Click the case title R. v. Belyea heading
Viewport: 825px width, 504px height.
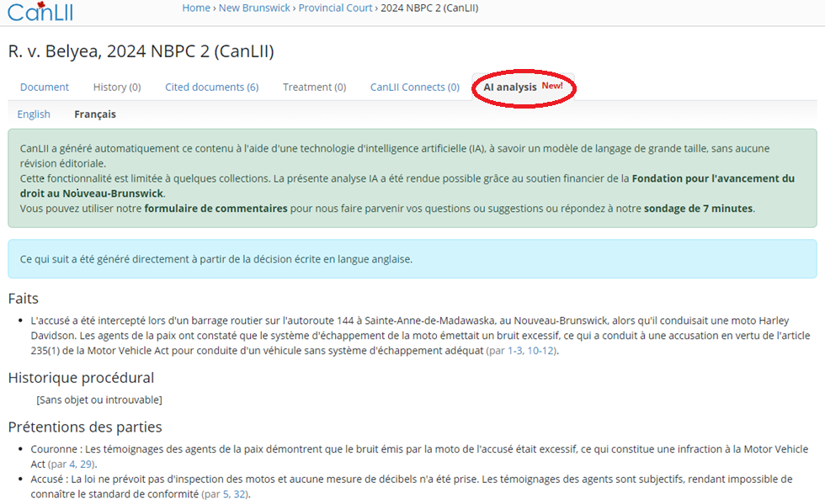coord(141,51)
